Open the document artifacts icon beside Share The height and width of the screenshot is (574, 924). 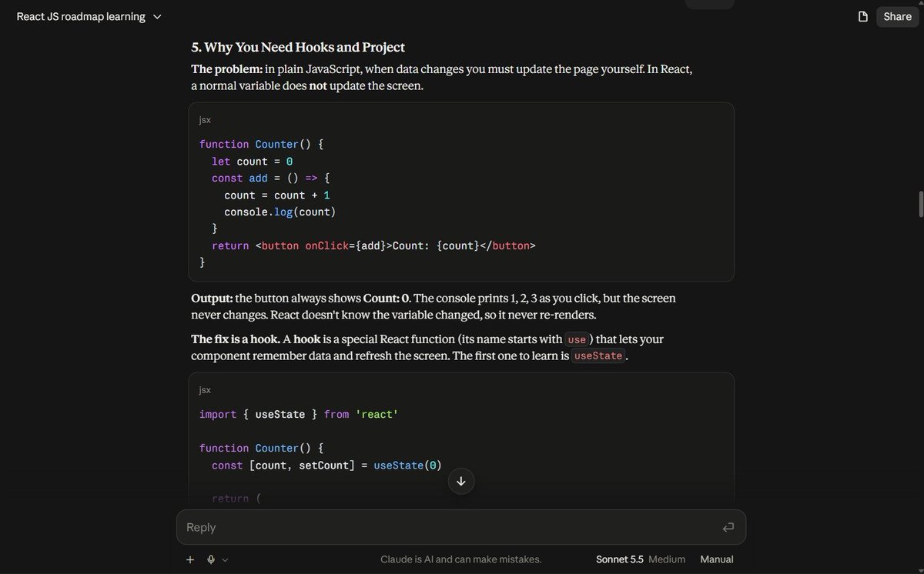click(x=863, y=17)
